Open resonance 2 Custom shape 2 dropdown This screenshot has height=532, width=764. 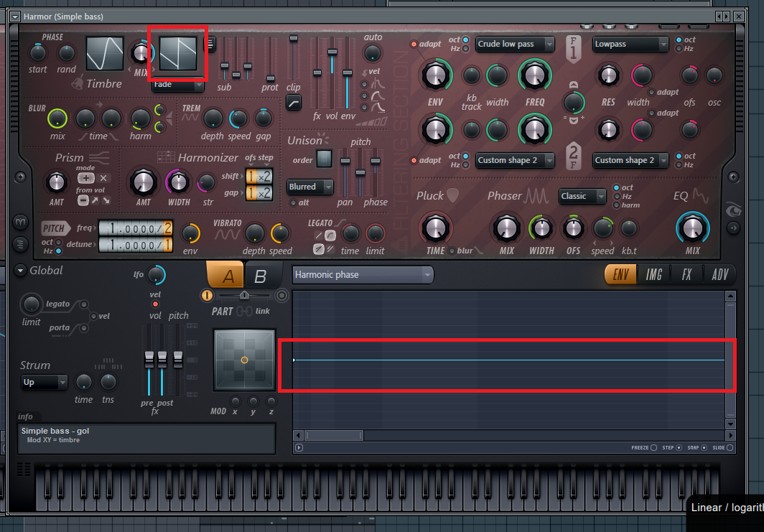[630, 160]
